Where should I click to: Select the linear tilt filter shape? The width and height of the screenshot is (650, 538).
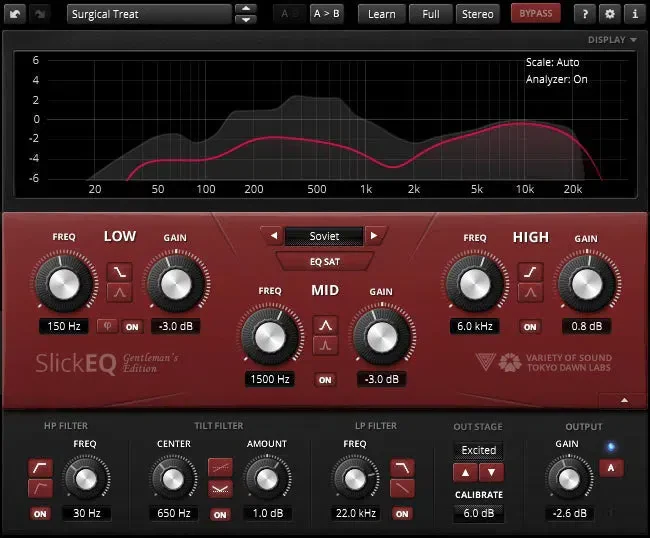tap(220, 468)
